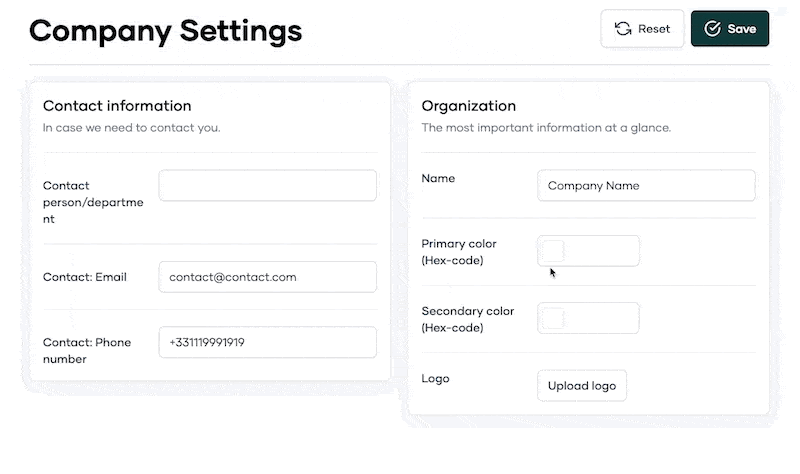The height and width of the screenshot is (474, 800).
Task: Select the Contact person/department input
Action: [x=267, y=186]
